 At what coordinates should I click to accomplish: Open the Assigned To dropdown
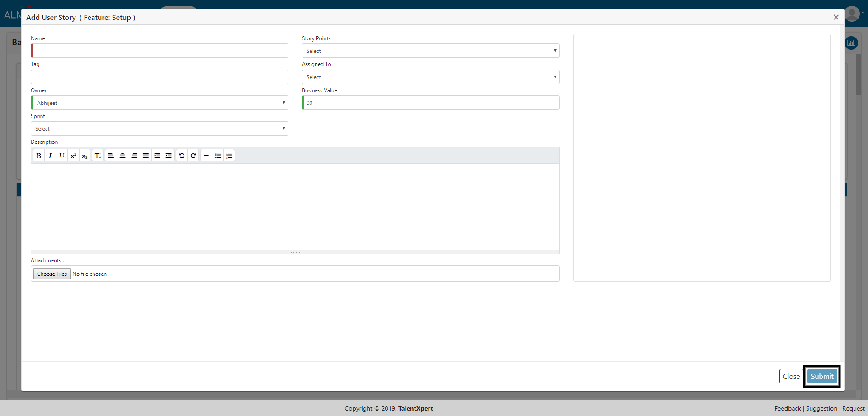pyautogui.click(x=430, y=77)
